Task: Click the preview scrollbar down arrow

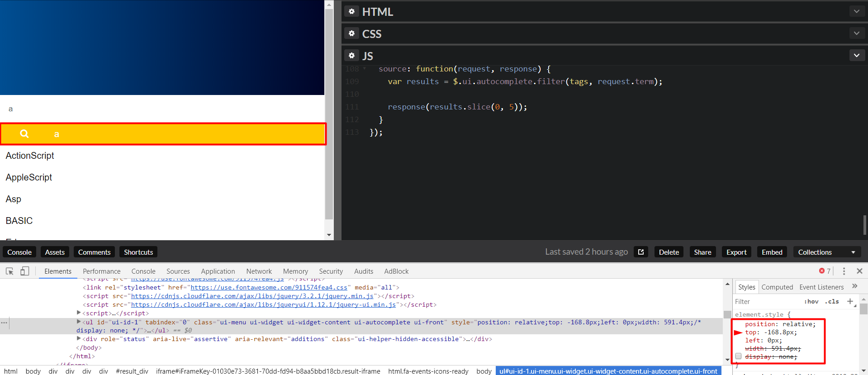Action: pyautogui.click(x=329, y=235)
